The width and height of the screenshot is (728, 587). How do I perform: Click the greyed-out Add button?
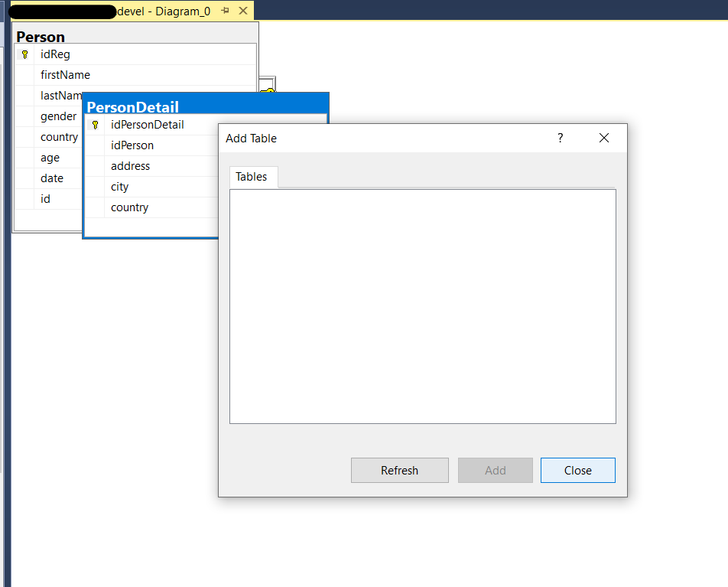point(495,471)
